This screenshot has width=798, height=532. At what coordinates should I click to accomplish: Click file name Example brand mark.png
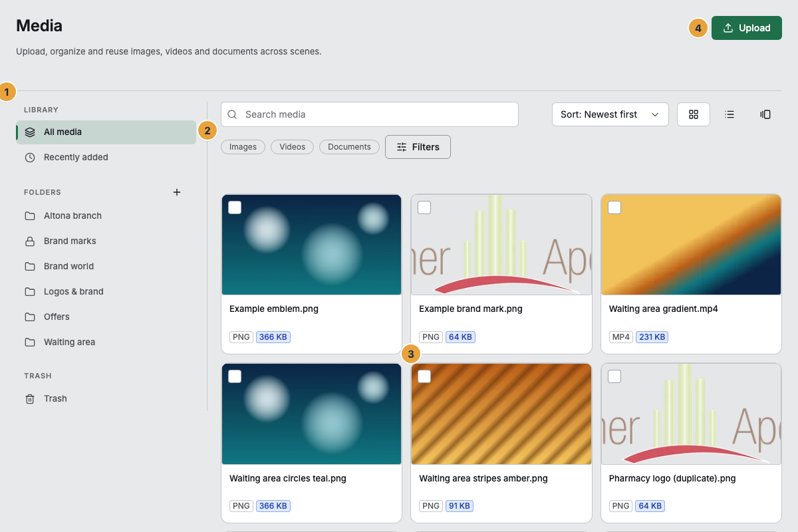tap(471, 309)
